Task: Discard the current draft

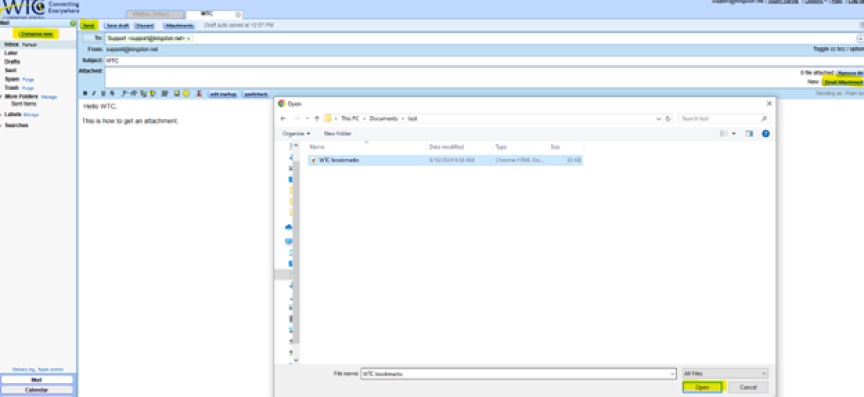Action: pyautogui.click(x=144, y=25)
